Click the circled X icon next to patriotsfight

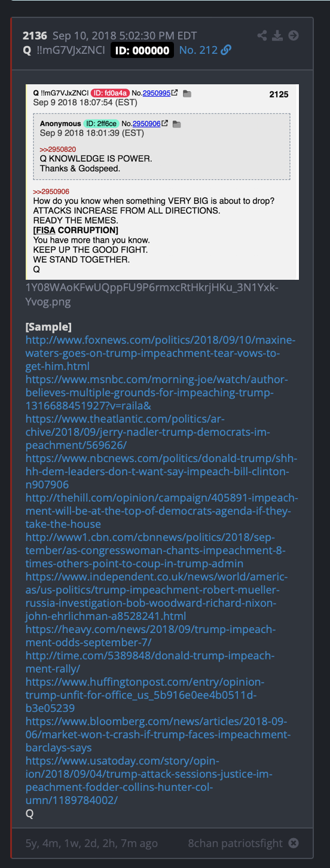pos(294,843)
